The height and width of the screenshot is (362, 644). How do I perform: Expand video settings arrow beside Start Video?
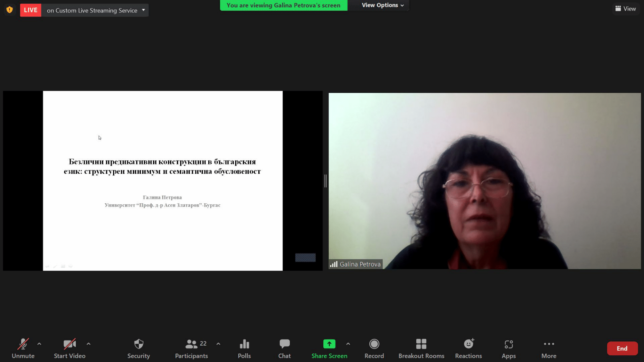(89, 344)
